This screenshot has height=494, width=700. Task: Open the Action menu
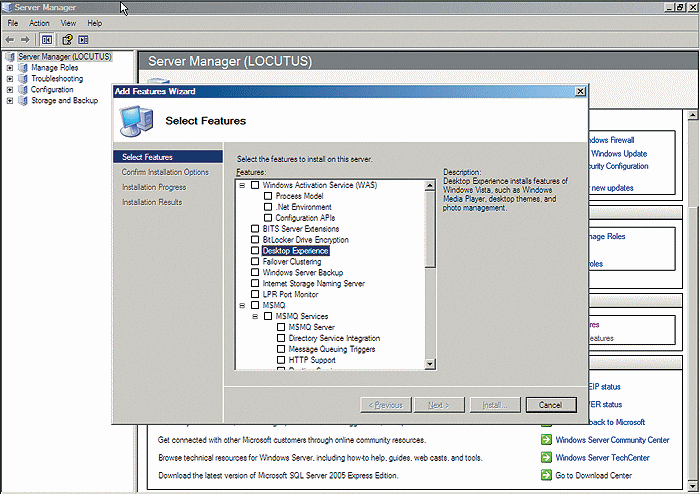(39, 23)
